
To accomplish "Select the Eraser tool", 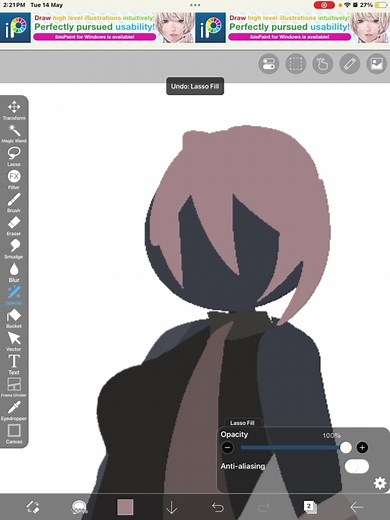I will click(x=14, y=226).
